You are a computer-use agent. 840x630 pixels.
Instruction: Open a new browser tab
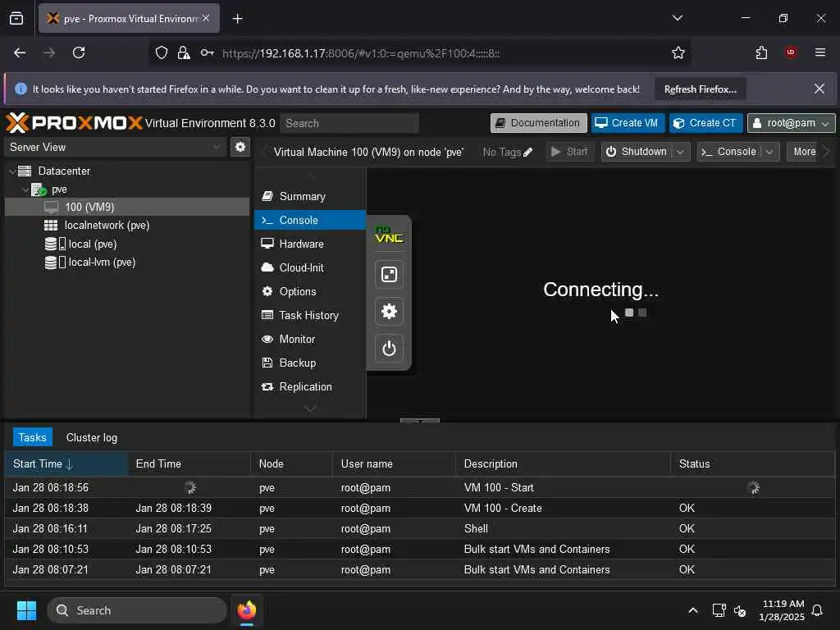[x=238, y=19]
